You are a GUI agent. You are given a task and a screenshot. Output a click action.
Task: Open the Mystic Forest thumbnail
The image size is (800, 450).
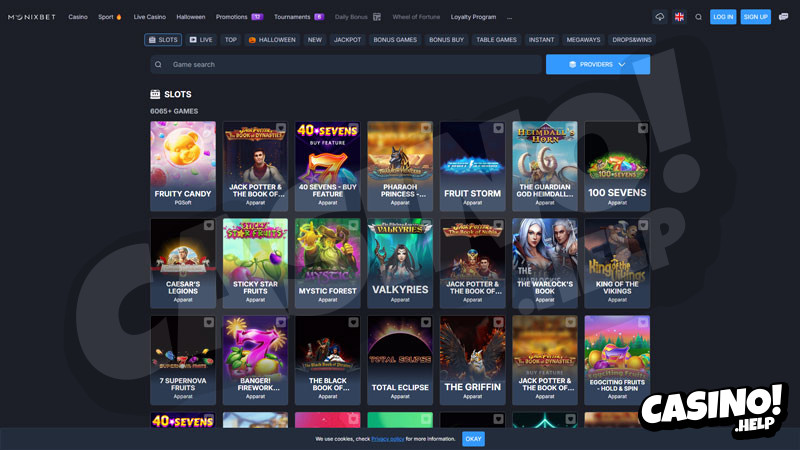point(328,263)
